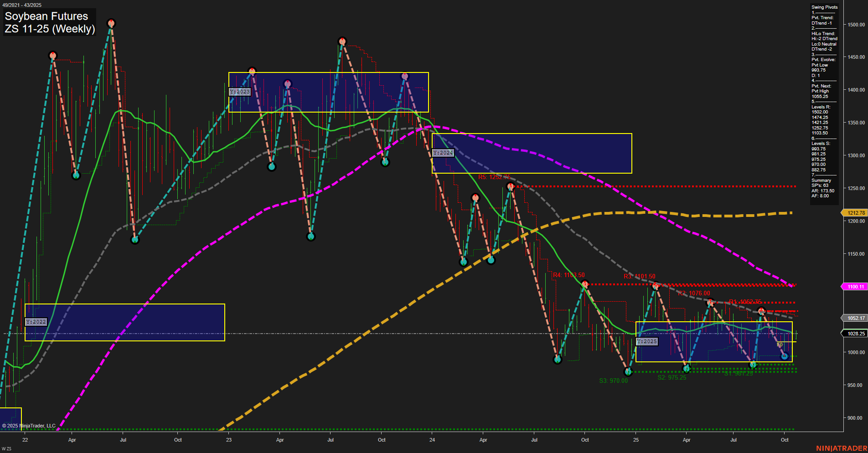Select the teal pivot dot above S3 970.00 line
Image resolution: width=868 pixels, height=453 pixels.
628,372
